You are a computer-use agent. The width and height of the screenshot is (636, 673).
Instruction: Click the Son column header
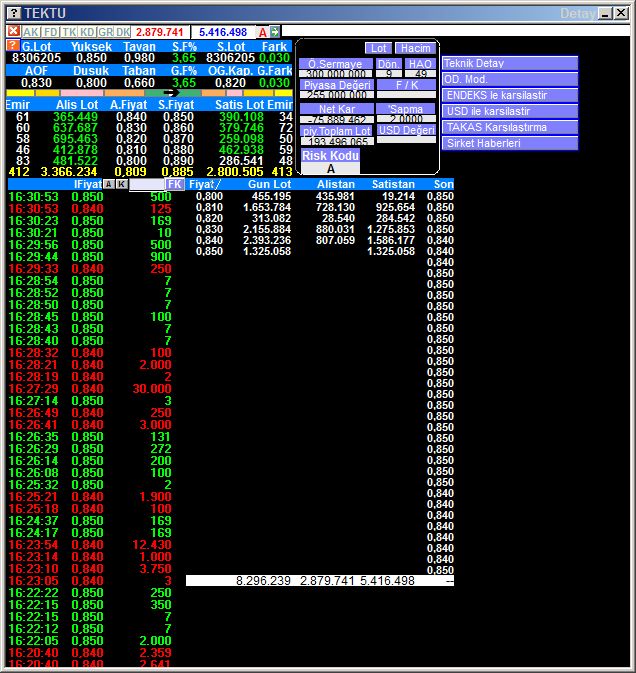pos(444,184)
